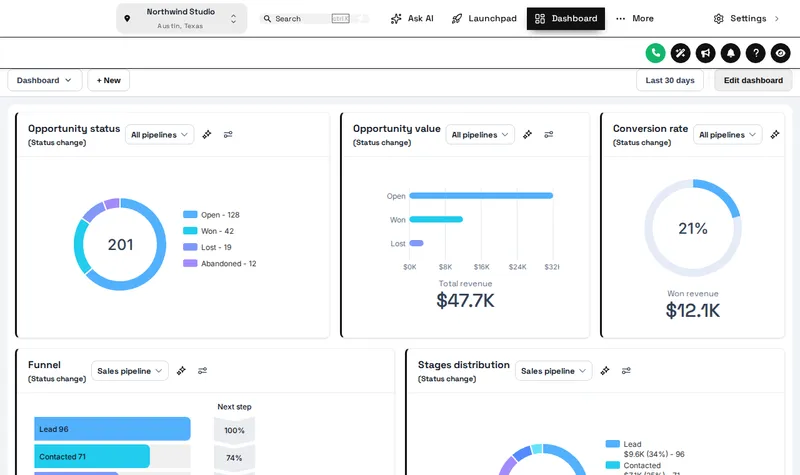Open filter settings icon in Opportunity value
This screenshot has width=800, height=475.
click(548, 135)
